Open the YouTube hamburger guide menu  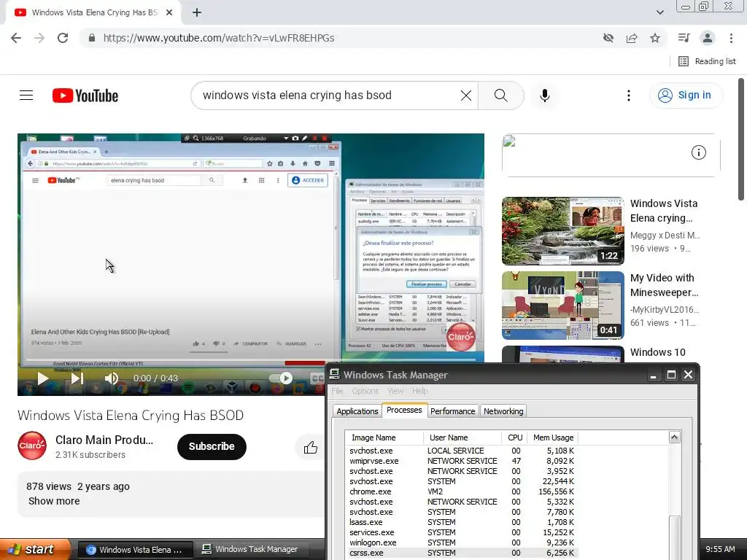pyautogui.click(x=26, y=96)
